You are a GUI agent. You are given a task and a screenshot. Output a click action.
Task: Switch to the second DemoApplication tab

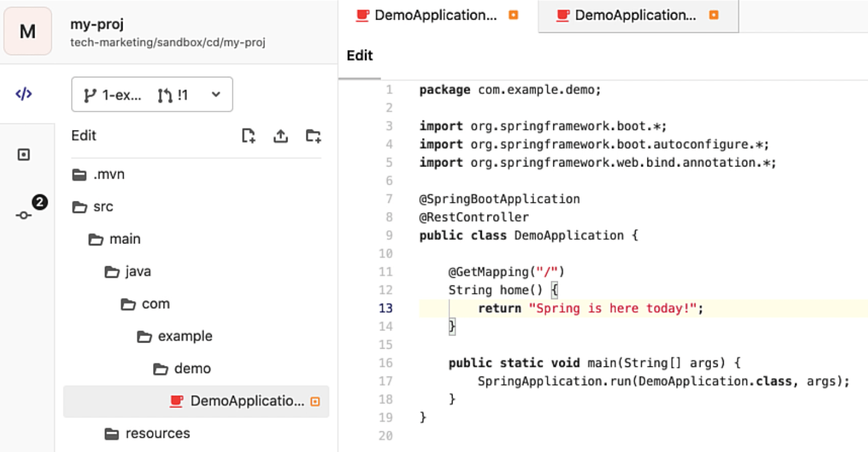click(638, 16)
